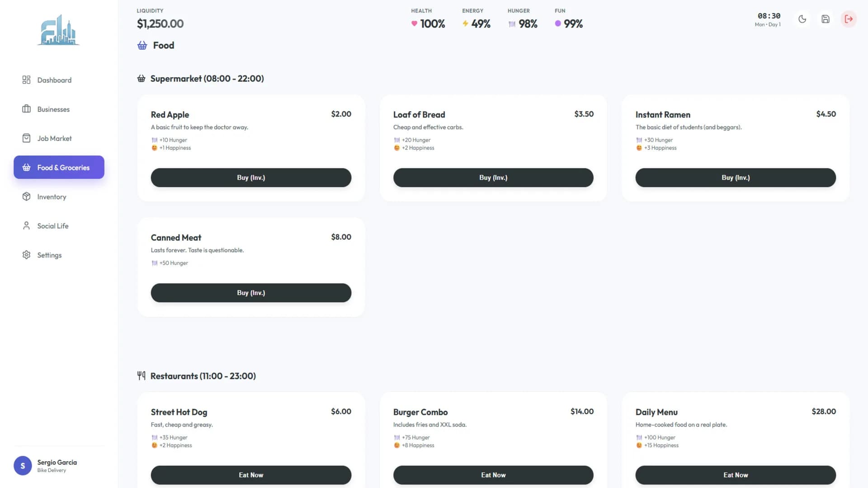Viewport: 868px width, 488px height.
Task: Click the Social Life person icon
Action: tap(26, 225)
